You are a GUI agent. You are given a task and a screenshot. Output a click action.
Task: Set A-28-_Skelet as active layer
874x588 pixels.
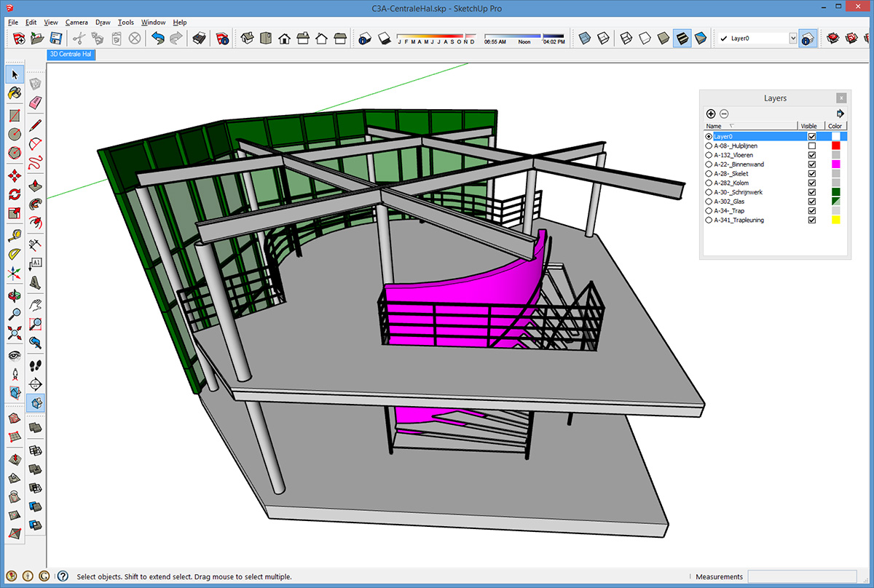(709, 174)
